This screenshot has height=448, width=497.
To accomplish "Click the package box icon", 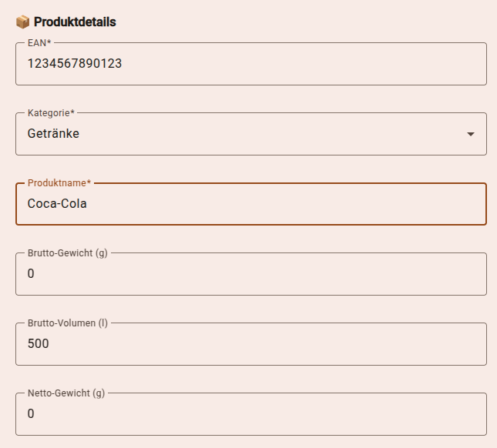I will [x=22, y=22].
